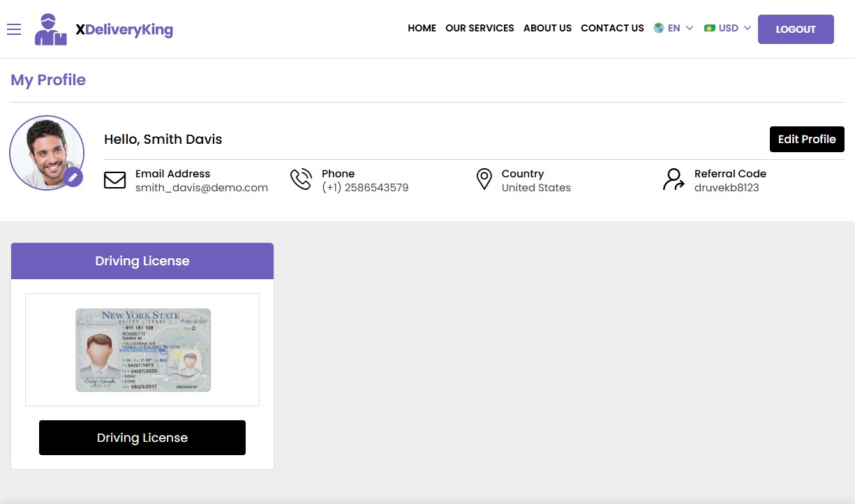The height and width of the screenshot is (504, 855).
Task: Click the black Driving License button
Action: [x=142, y=438]
